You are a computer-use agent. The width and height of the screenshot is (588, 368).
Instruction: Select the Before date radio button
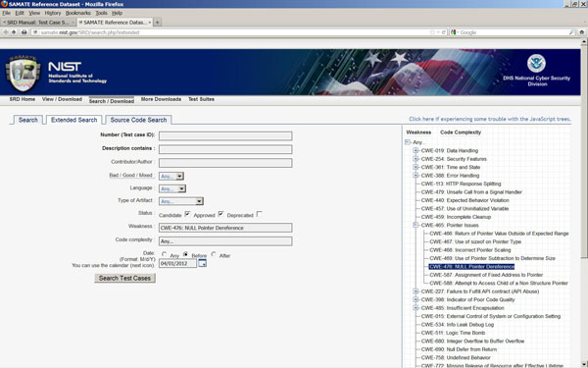point(185,254)
